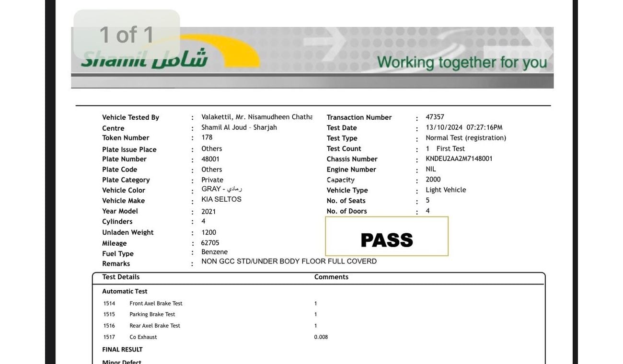Click the 'Automatic Test' section heading
This screenshot has height=364, width=623.
pyautogui.click(x=125, y=291)
